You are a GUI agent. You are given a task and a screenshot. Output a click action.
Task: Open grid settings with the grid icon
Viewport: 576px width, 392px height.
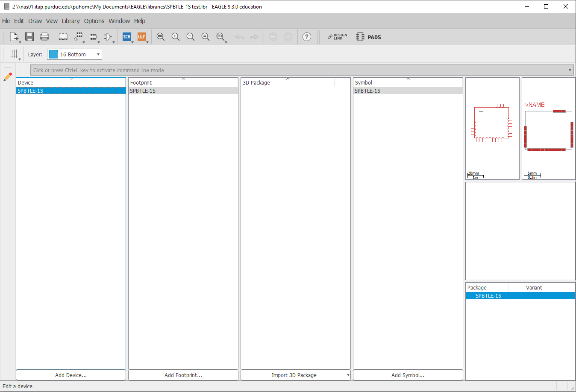pyautogui.click(x=15, y=54)
